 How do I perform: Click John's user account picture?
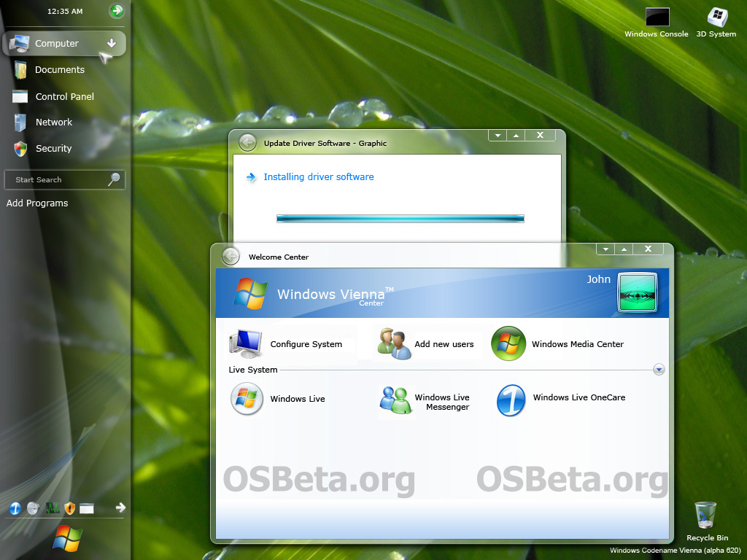tap(637, 292)
